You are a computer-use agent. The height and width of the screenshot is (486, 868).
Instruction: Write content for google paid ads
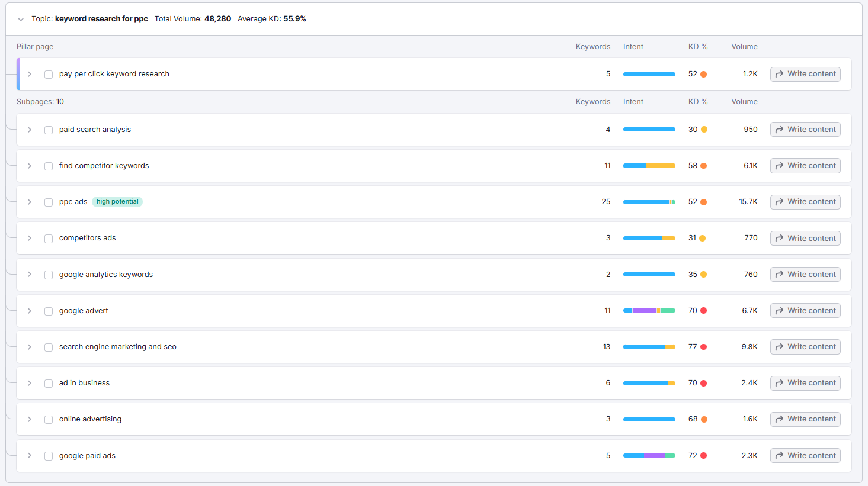coord(805,456)
